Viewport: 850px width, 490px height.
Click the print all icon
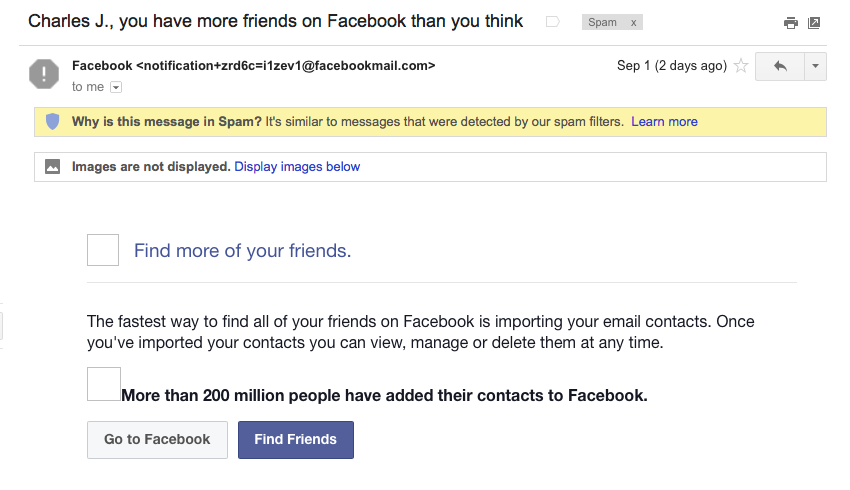point(791,23)
